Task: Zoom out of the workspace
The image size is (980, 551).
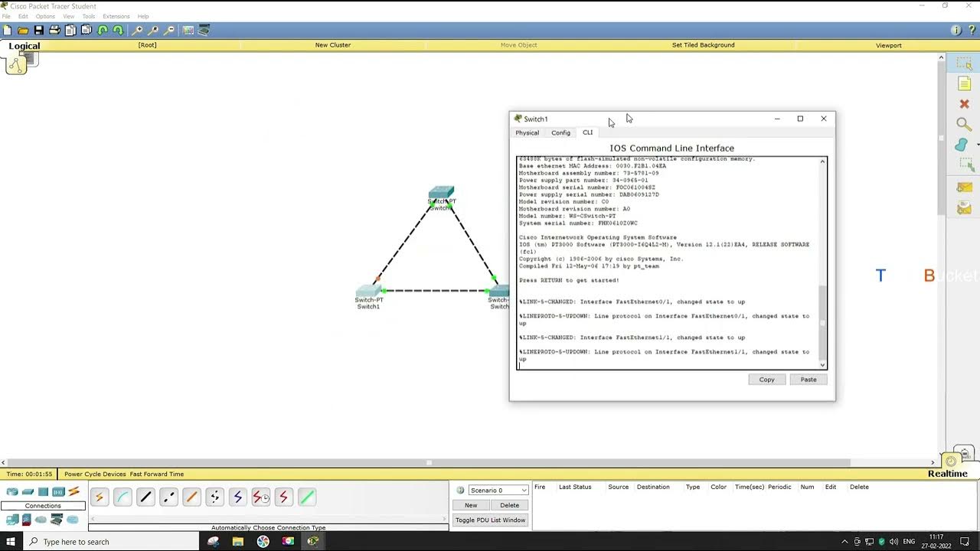Action: pos(169,30)
